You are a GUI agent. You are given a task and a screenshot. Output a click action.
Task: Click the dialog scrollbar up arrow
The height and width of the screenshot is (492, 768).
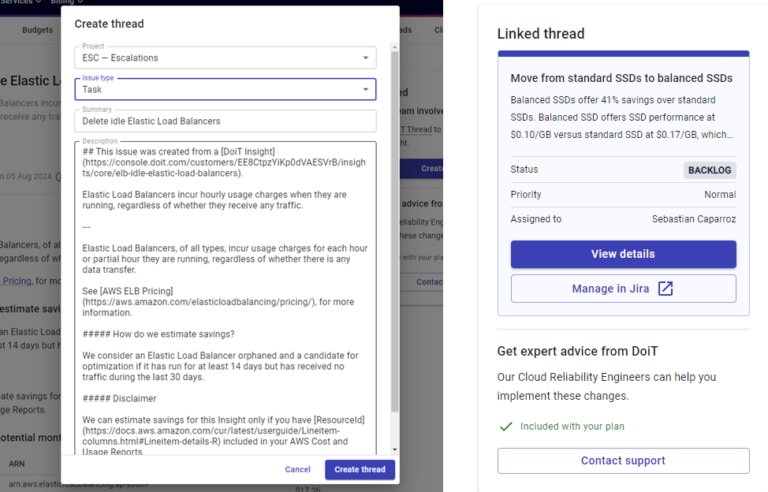[395, 47]
